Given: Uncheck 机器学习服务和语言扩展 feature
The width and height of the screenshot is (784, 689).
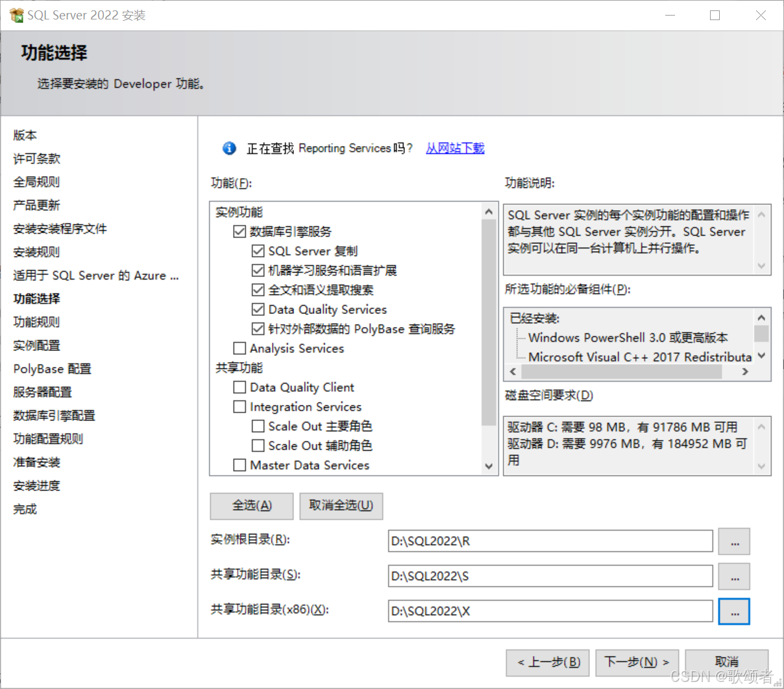Looking at the screenshot, I should pos(258,271).
